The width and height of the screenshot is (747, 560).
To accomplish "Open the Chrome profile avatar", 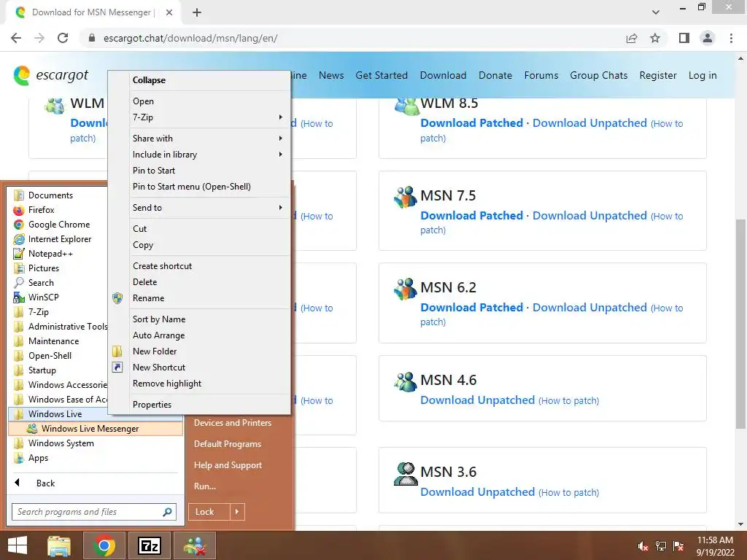I will [708, 38].
